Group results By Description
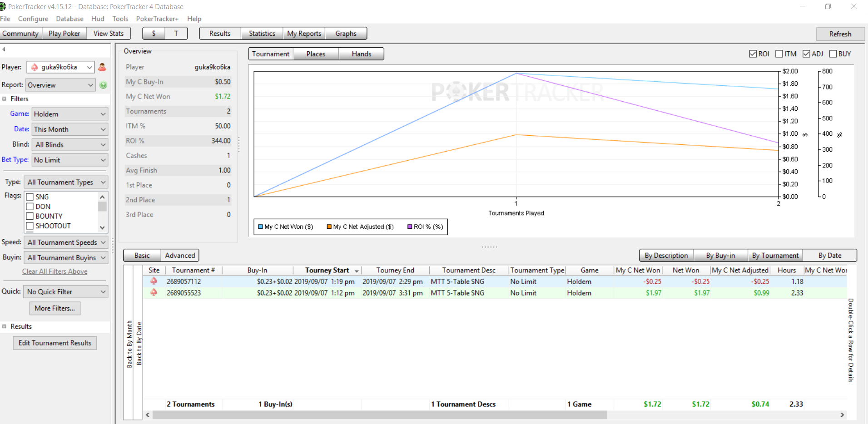 666,256
